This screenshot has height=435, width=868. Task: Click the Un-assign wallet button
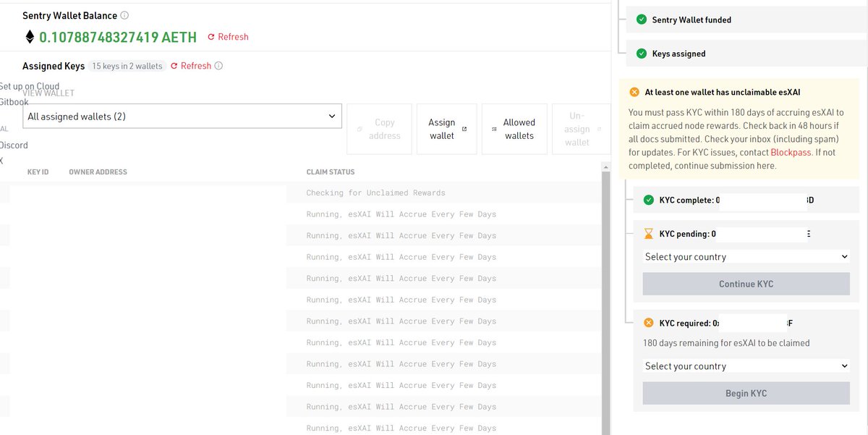(581, 129)
